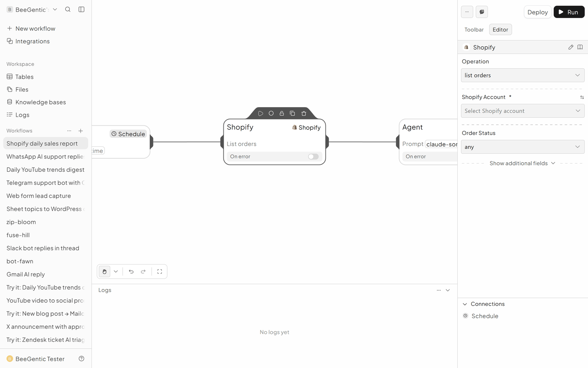Viewport: 588px width, 368px height.
Task: Open the WhatsApp AI support replies workflow
Action: tap(46, 157)
